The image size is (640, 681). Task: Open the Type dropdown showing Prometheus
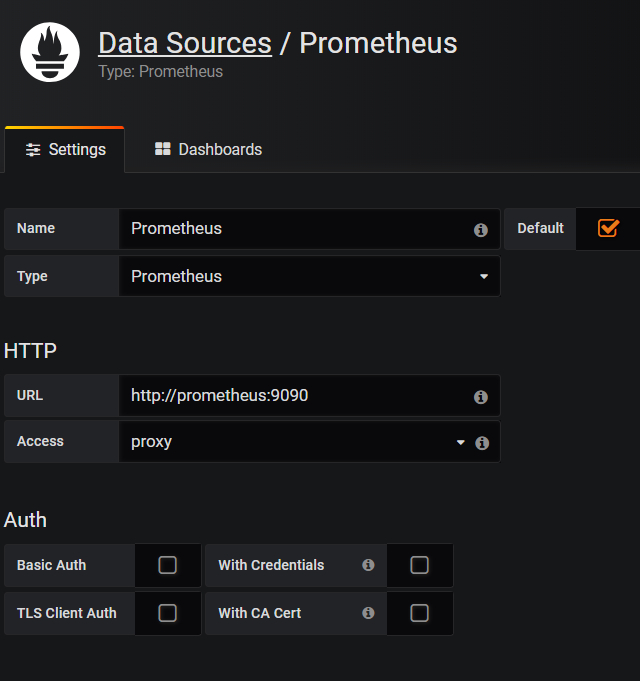(x=309, y=277)
